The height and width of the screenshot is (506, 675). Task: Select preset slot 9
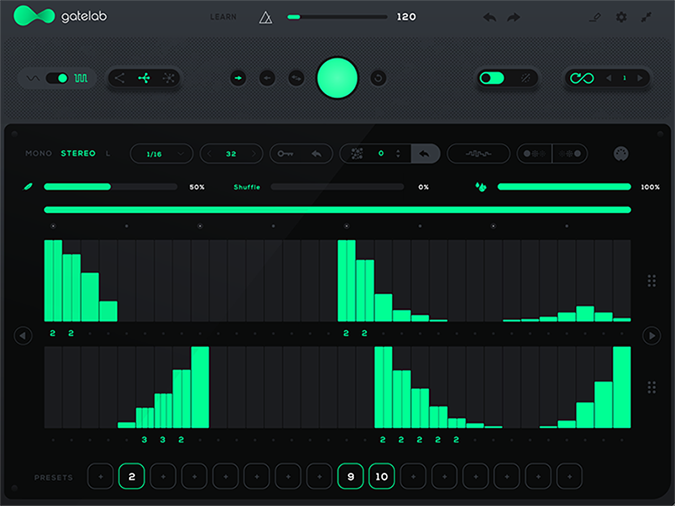click(350, 477)
